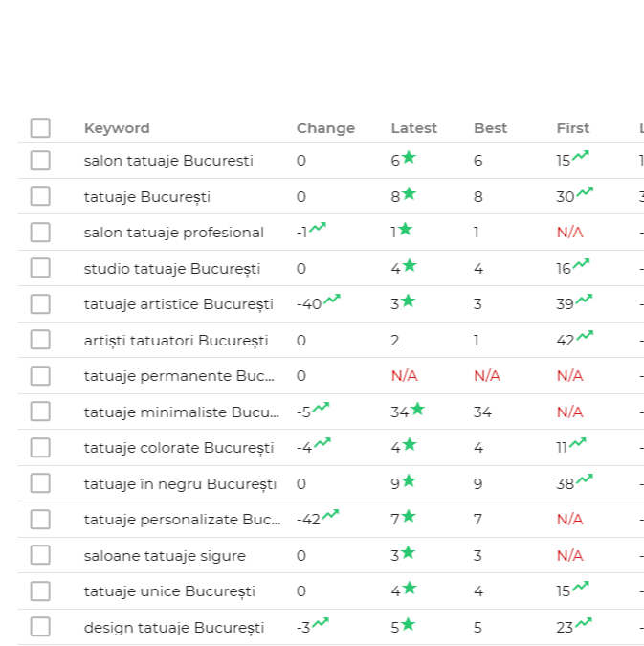The height and width of the screenshot is (646, 644).
Task: Click star icon in salon tatuaje profesional row
Action: pos(406,230)
